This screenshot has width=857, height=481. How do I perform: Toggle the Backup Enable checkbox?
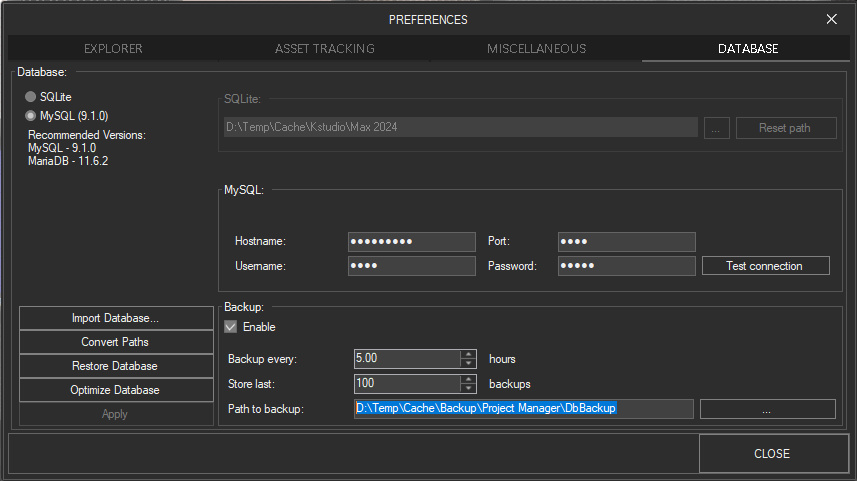click(231, 327)
